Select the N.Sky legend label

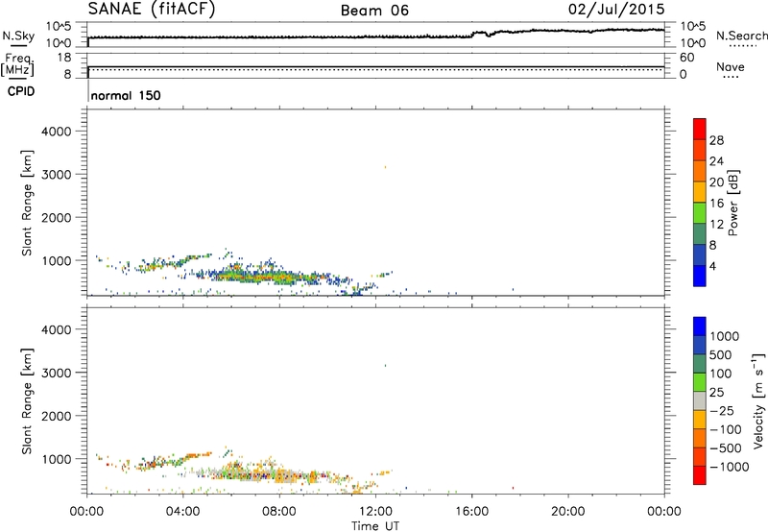(x=18, y=36)
